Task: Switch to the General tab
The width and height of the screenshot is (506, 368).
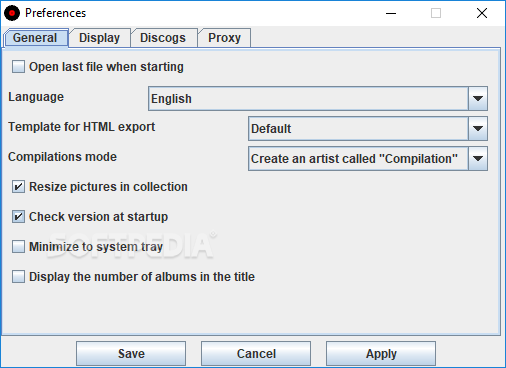Action: [x=35, y=38]
